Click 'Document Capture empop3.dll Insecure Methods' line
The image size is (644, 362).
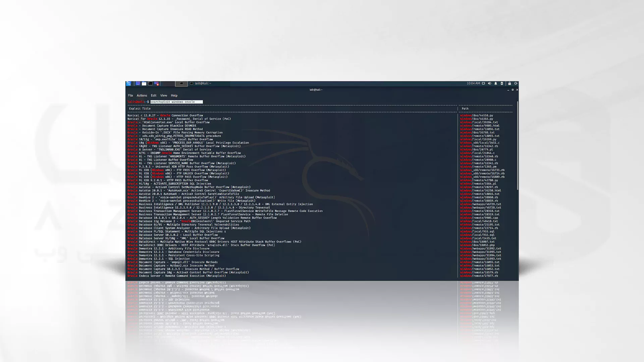click(173, 262)
